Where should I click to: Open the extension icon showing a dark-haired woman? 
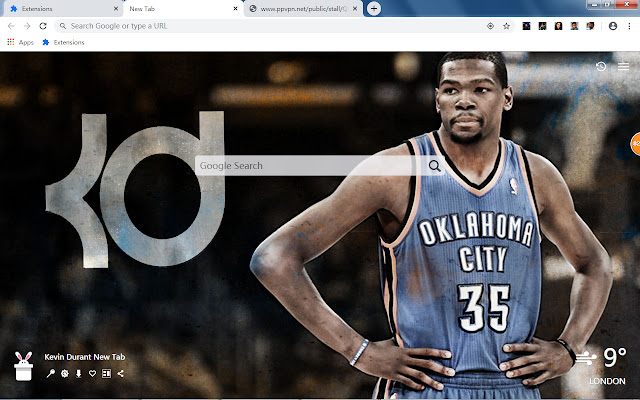[558, 26]
